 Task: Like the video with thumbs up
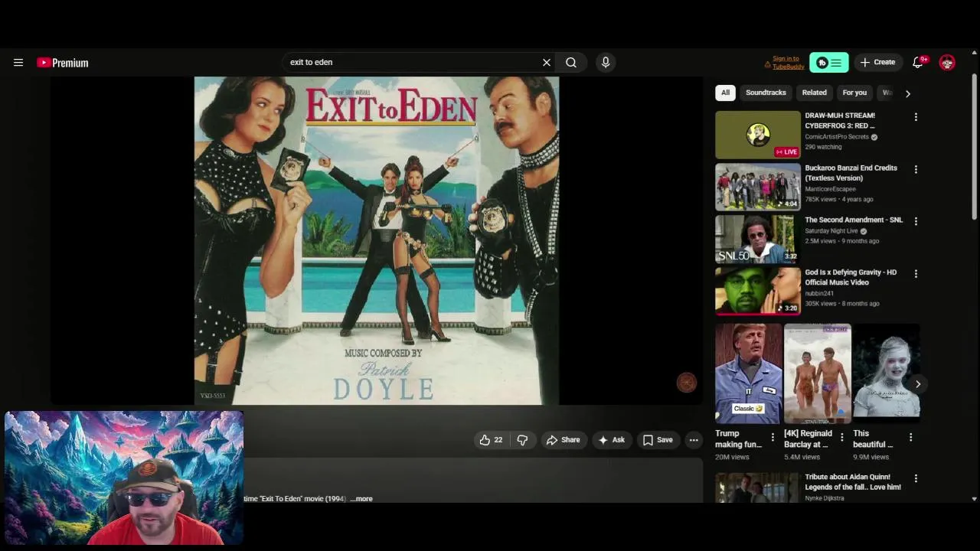tap(491, 440)
